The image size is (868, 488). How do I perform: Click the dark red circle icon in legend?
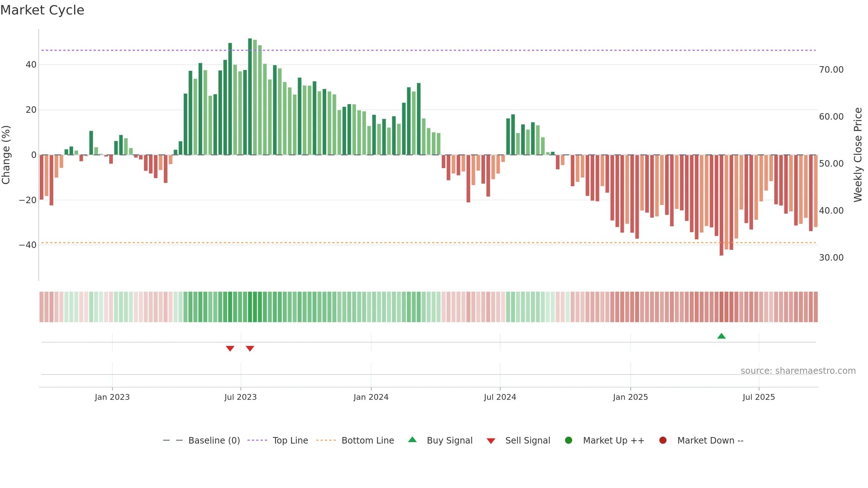663,440
